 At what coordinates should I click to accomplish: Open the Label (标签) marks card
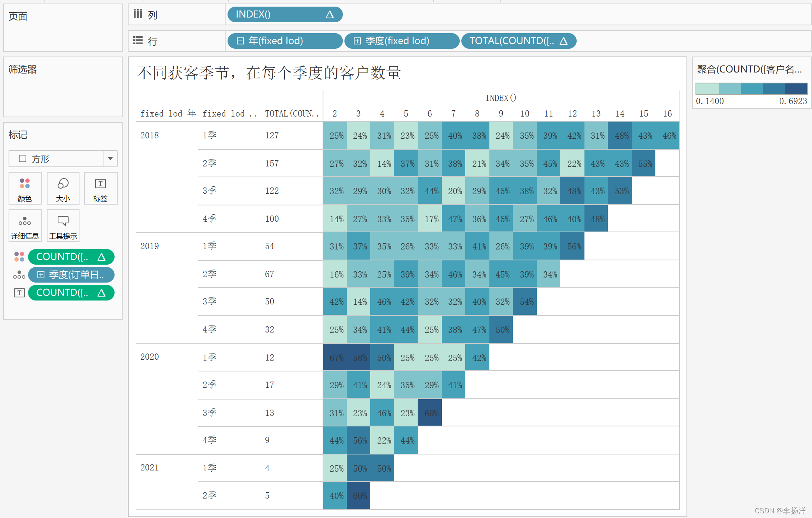click(x=101, y=189)
